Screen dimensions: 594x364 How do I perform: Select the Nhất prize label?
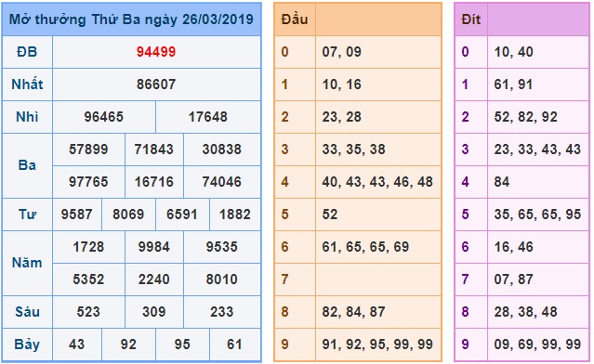27,84
